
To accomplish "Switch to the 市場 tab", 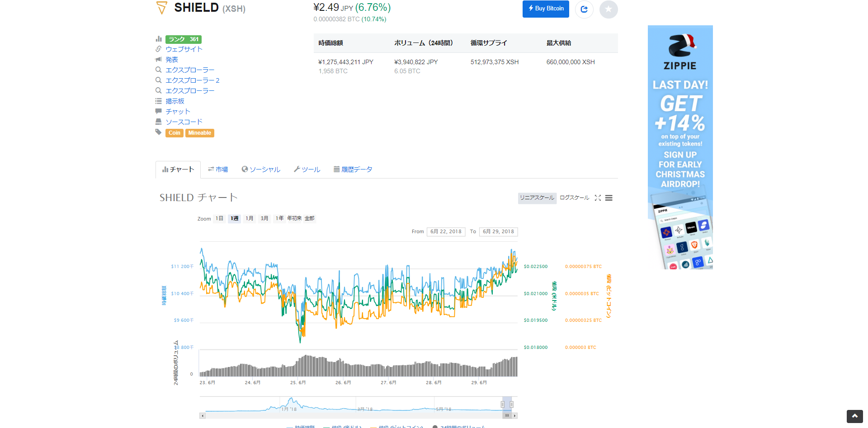I will [218, 169].
